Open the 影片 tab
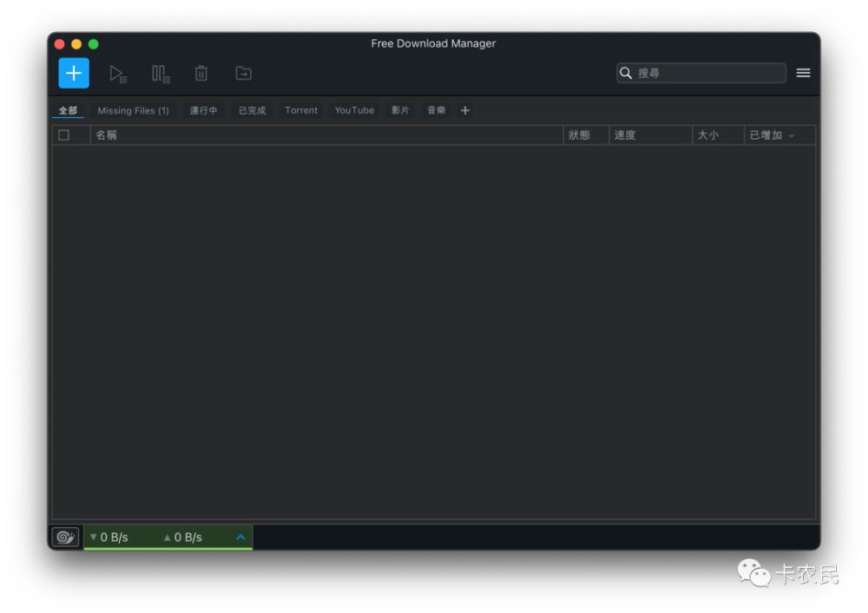Screen dimensions: 868x613 coord(400,111)
